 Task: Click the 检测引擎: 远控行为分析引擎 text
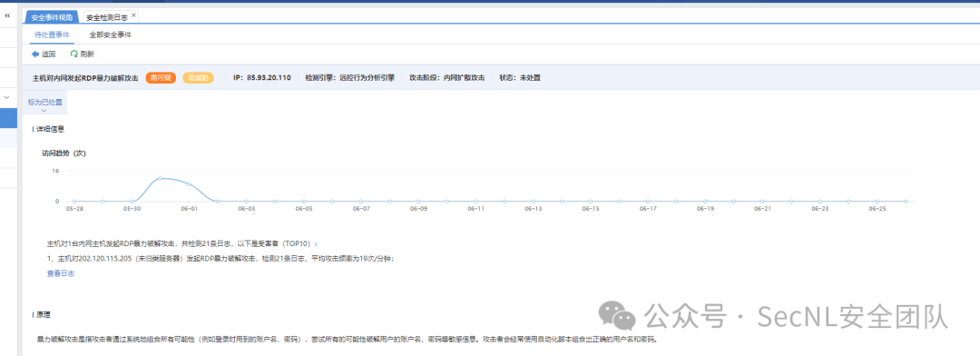pyautogui.click(x=350, y=78)
